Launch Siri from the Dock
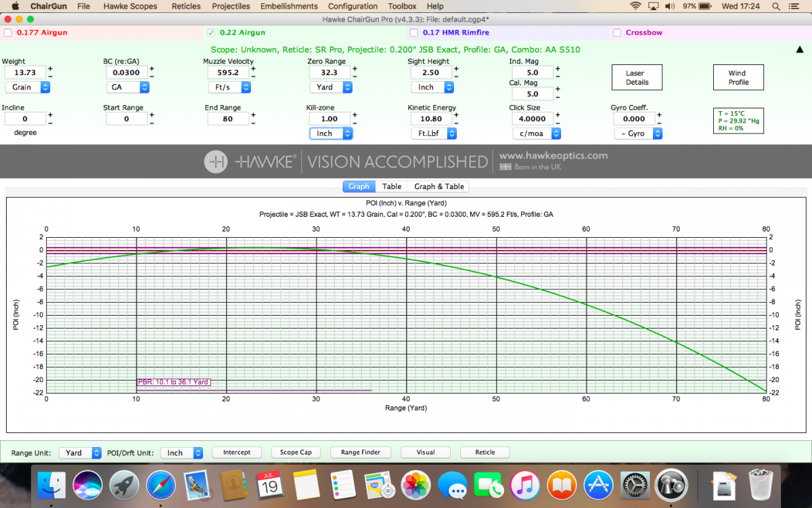The width and height of the screenshot is (812, 508). 88,485
